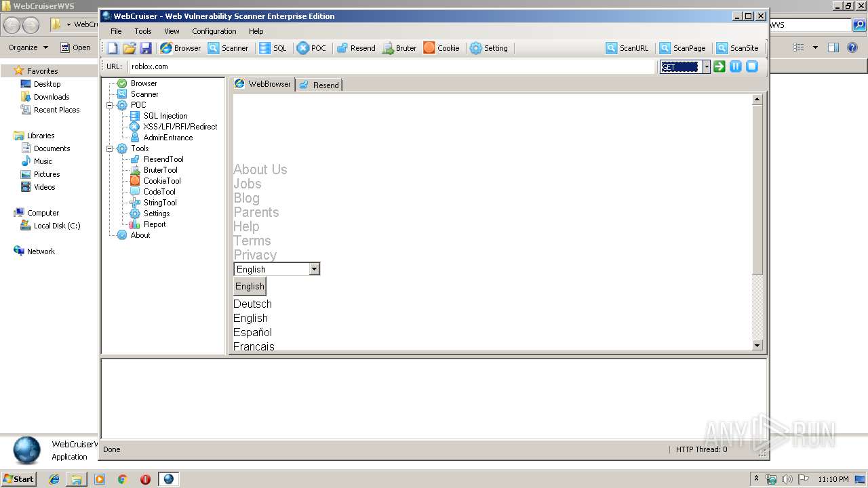Open Organize dropdown in Explorer window
The image size is (868, 488).
tap(28, 47)
